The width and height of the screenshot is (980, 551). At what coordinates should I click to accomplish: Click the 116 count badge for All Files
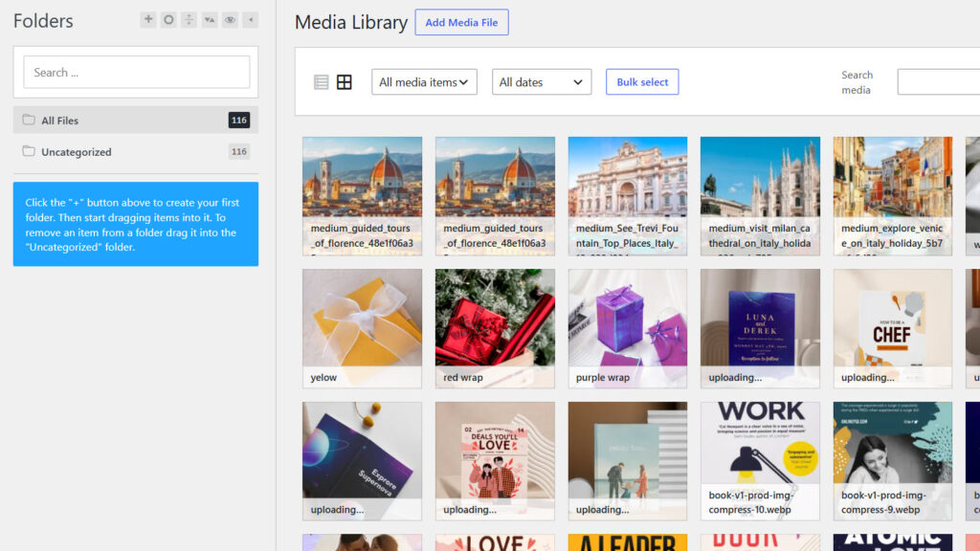[x=238, y=120]
